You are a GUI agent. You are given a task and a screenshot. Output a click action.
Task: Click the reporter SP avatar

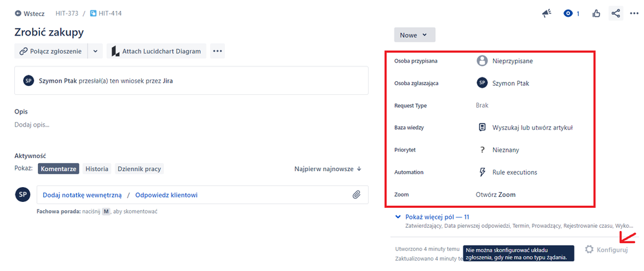(482, 83)
